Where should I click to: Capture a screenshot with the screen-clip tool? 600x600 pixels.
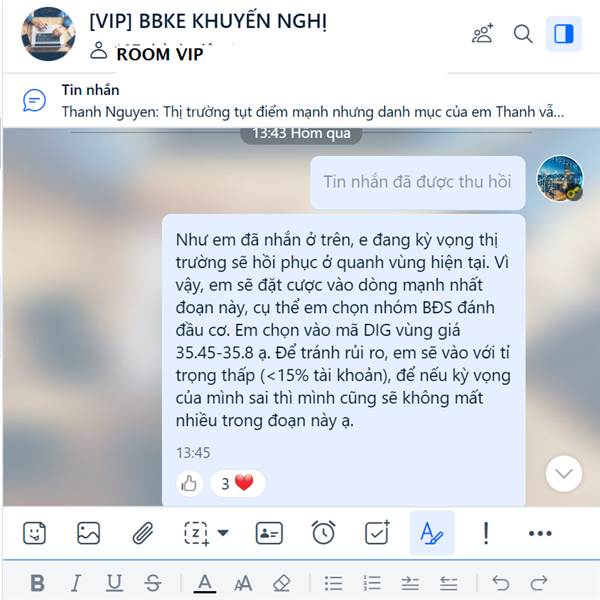coord(196,533)
